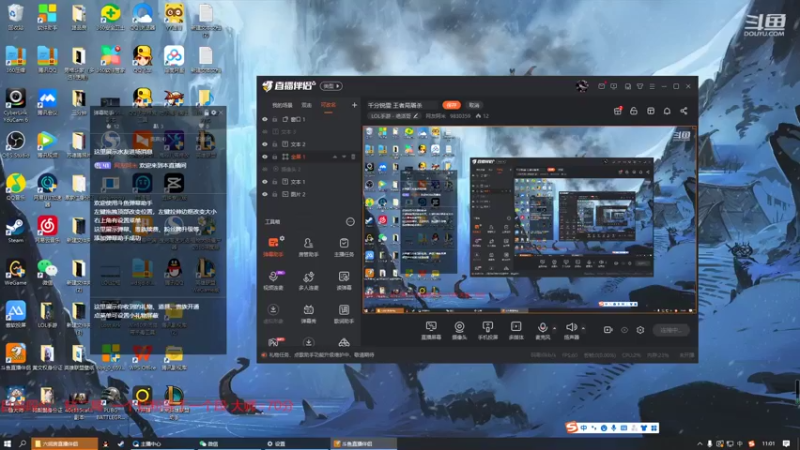Click the unlock padlock icon above preview
The image size is (800, 450).
(x=634, y=111)
